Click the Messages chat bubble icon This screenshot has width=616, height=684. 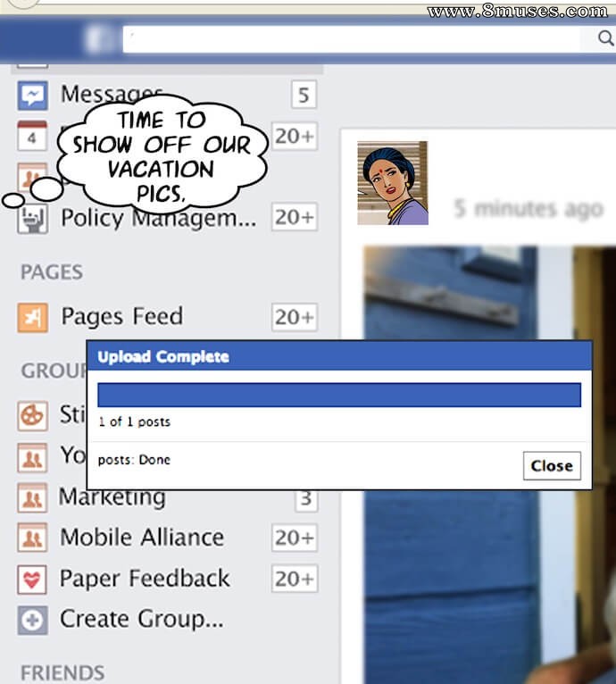pos(32,95)
